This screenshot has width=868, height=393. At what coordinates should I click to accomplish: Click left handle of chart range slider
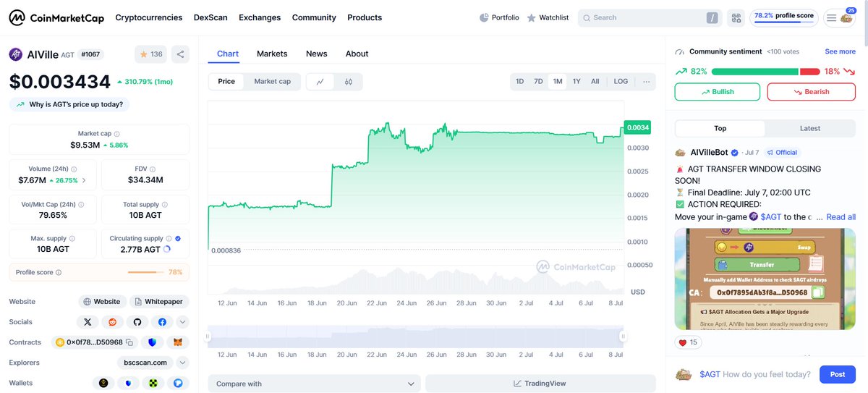(x=208, y=336)
